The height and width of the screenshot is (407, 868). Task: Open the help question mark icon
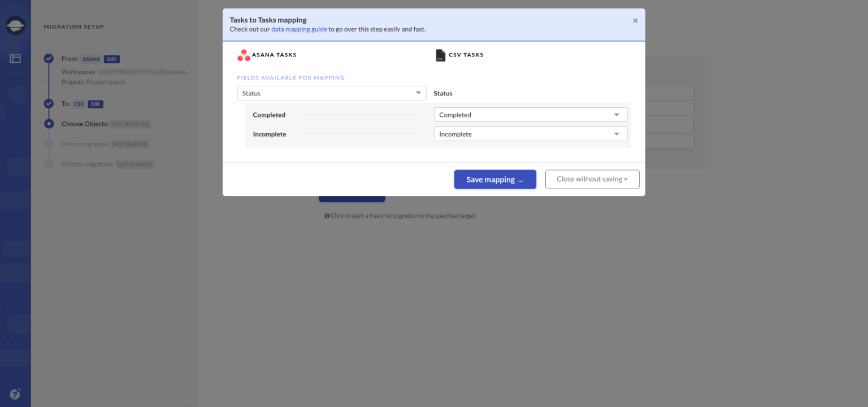(x=15, y=394)
